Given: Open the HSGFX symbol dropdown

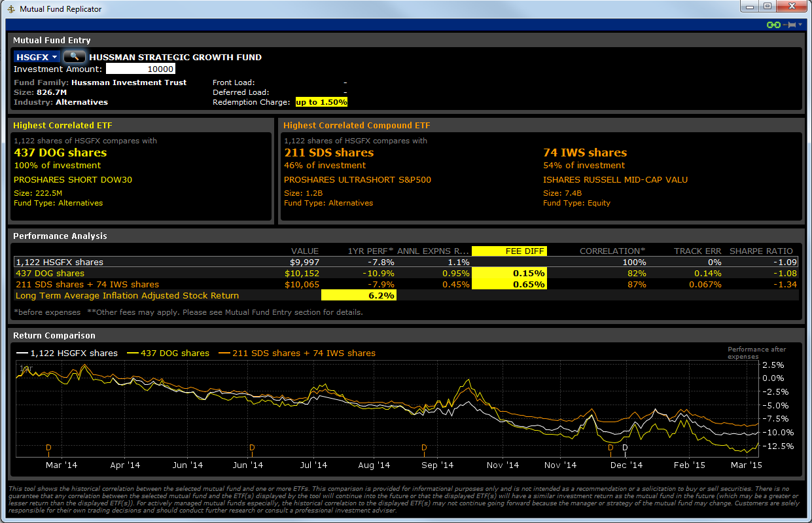Looking at the screenshot, I should [x=37, y=57].
